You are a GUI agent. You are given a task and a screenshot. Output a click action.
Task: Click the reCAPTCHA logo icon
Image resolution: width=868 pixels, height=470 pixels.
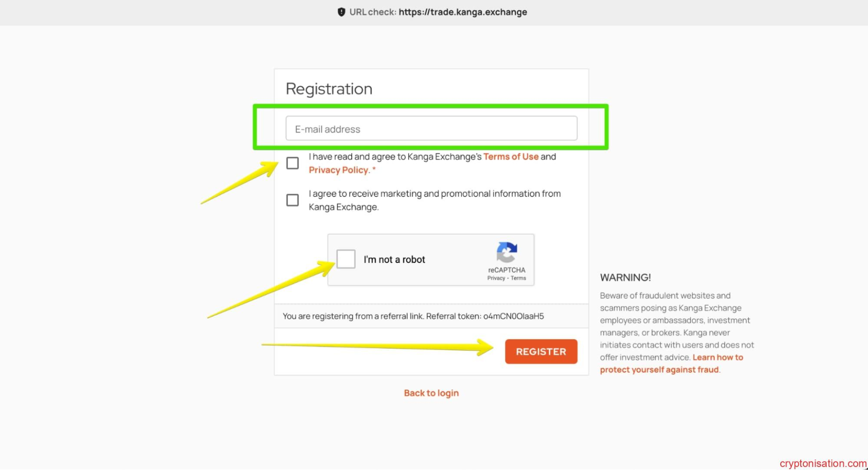[x=506, y=252]
